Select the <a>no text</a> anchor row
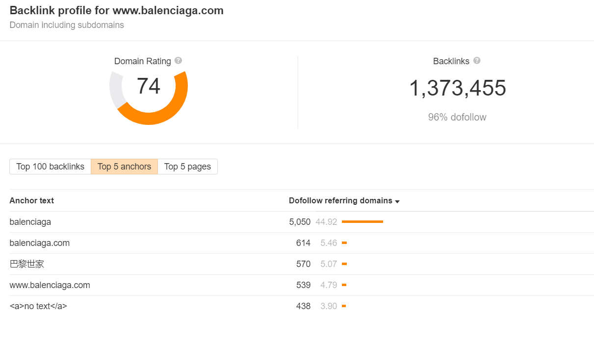Image resolution: width=594 pixels, height=364 pixels. [x=302, y=306]
